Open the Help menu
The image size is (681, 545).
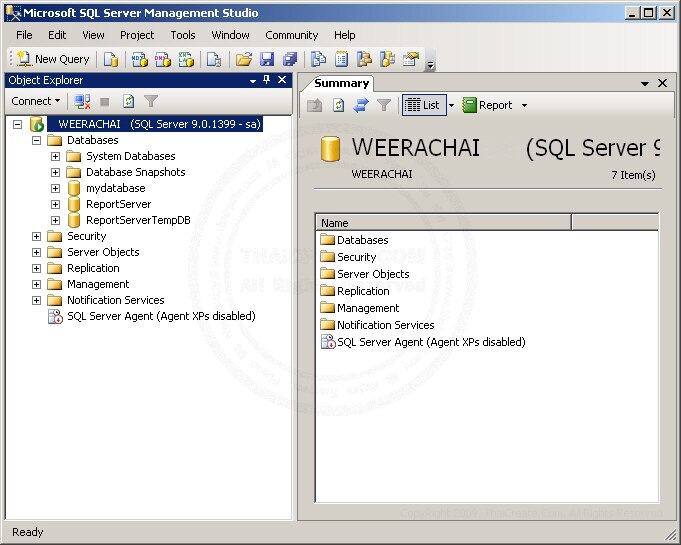(x=344, y=35)
